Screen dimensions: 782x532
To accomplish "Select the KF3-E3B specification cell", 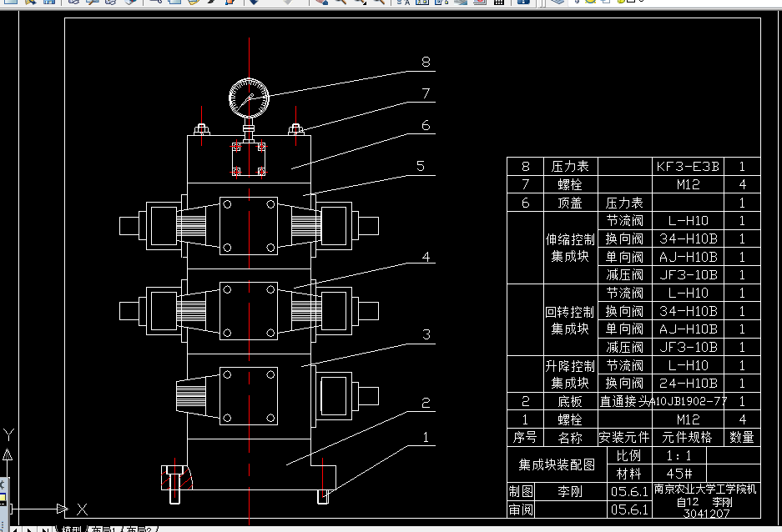I will [688, 167].
